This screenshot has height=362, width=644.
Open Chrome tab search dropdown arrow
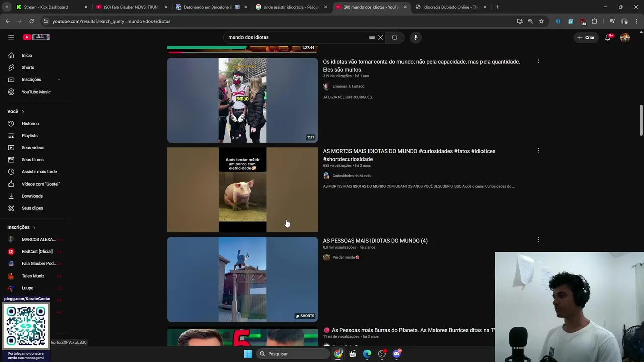coord(7,7)
